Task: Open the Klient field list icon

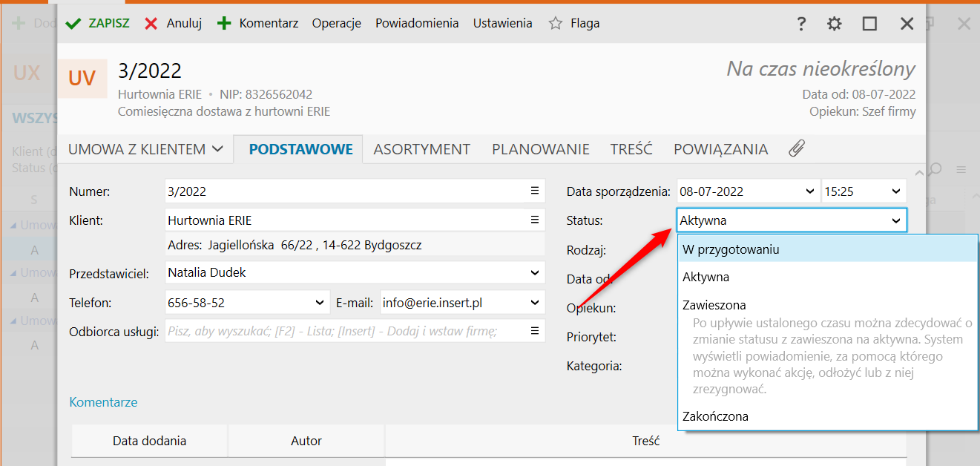Action: [x=535, y=220]
